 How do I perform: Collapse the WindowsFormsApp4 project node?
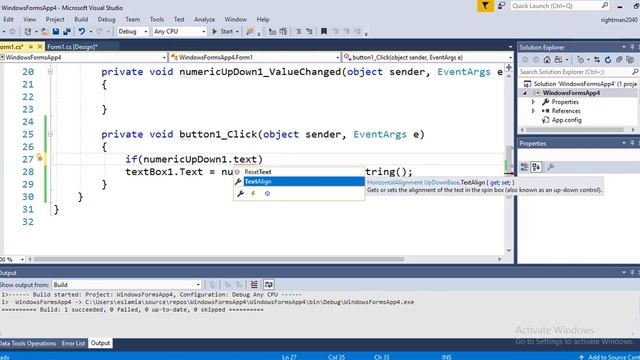(x=525, y=93)
